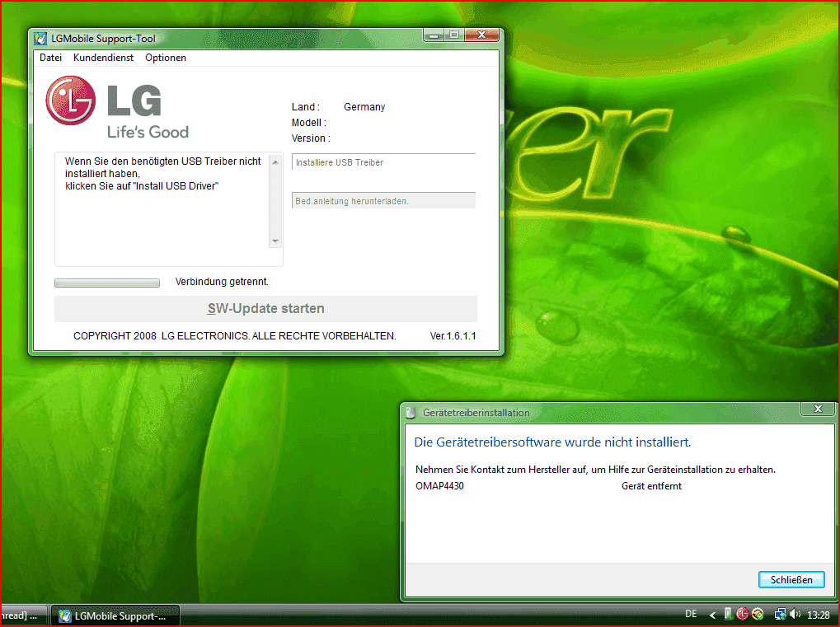Minimize the LGMobile Support-Tool window
Viewport: 840px width, 627px height.
click(434, 35)
